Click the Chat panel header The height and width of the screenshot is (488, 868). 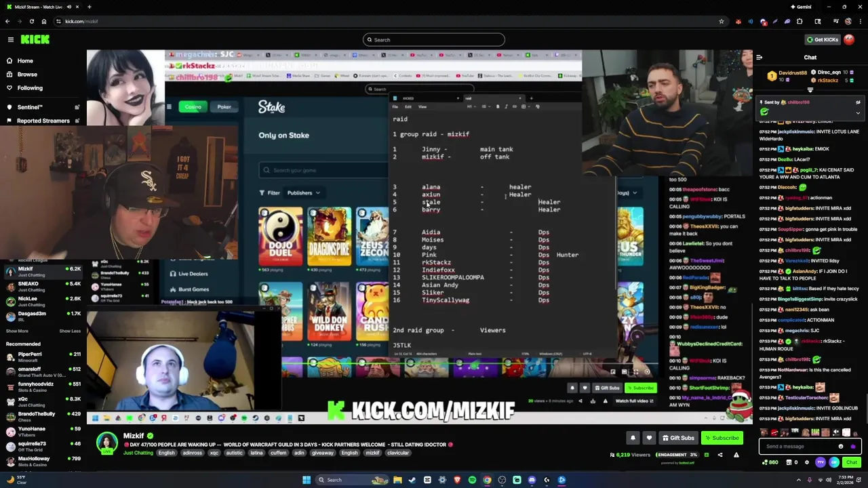click(810, 58)
